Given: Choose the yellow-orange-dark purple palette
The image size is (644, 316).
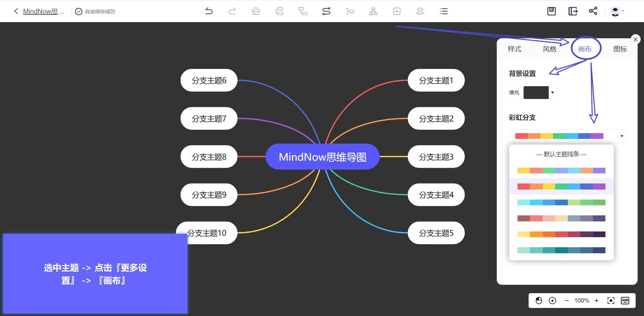Looking at the screenshot, I should (561, 234).
